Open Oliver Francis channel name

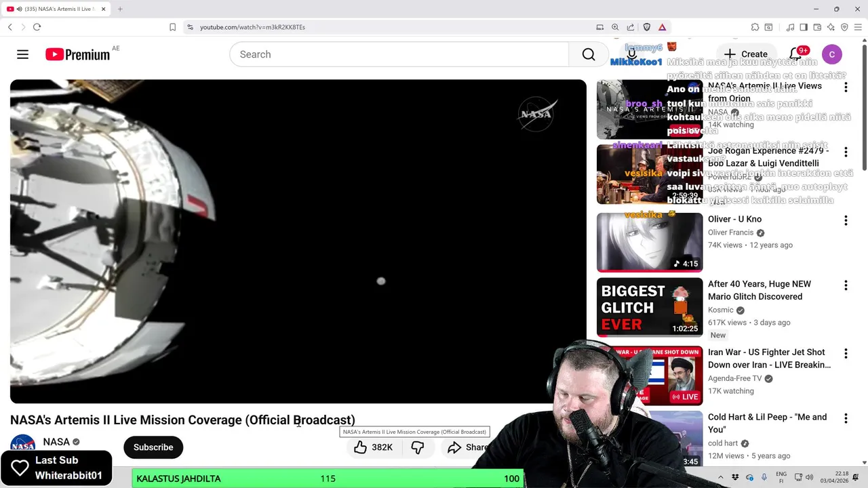pyautogui.click(x=731, y=232)
